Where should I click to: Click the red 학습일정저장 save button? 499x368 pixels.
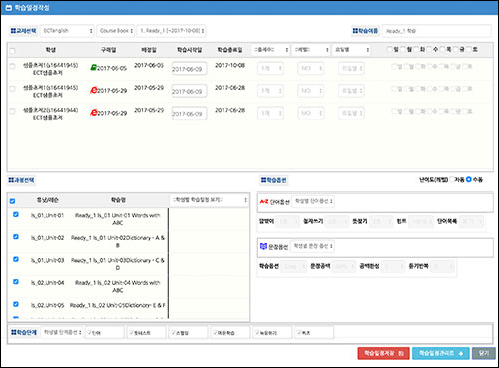pos(383,353)
